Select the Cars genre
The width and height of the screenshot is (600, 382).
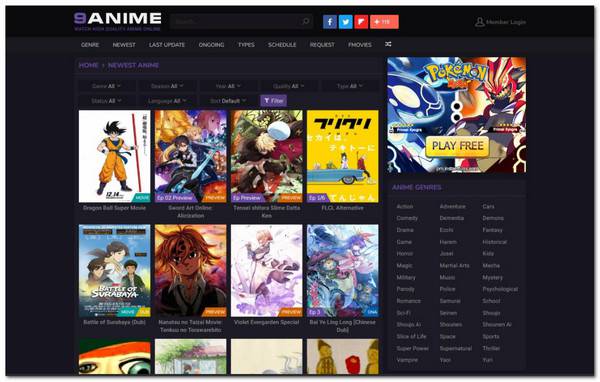[x=488, y=206]
